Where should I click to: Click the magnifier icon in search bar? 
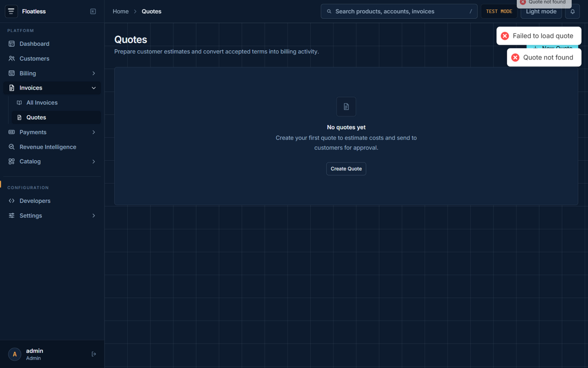pyautogui.click(x=329, y=11)
